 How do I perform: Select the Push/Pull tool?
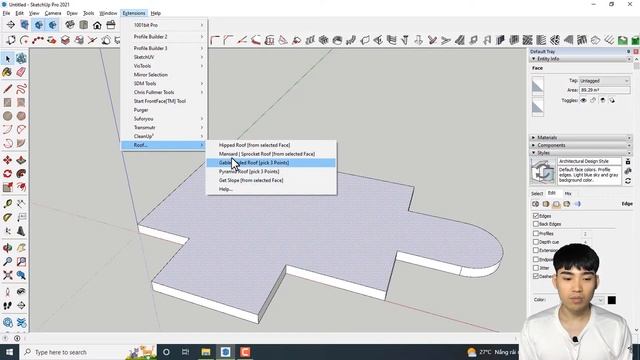[21, 160]
